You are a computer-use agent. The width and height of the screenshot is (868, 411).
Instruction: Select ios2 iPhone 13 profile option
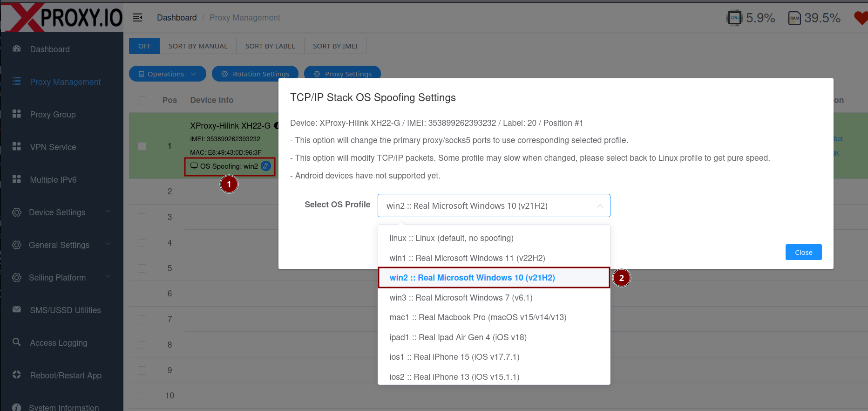point(494,377)
